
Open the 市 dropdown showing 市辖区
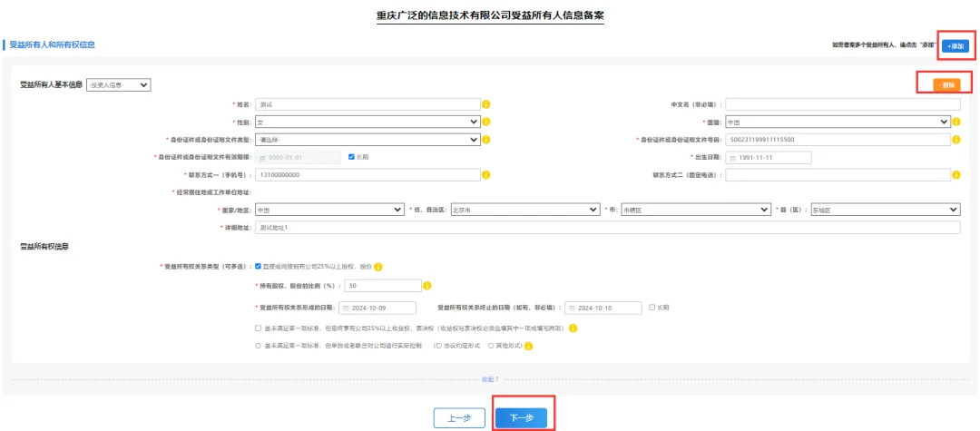695,210
